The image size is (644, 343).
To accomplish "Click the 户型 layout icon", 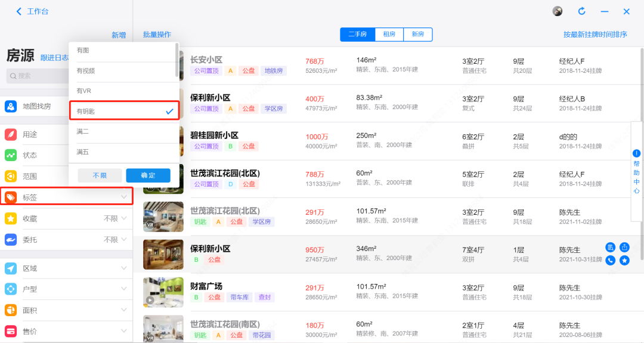I will 11,289.
